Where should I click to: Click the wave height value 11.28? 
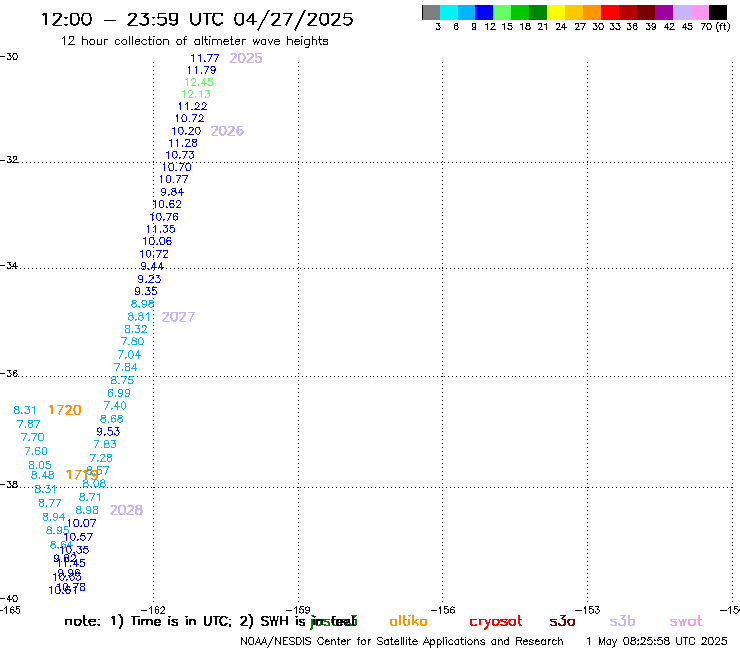coord(183,143)
